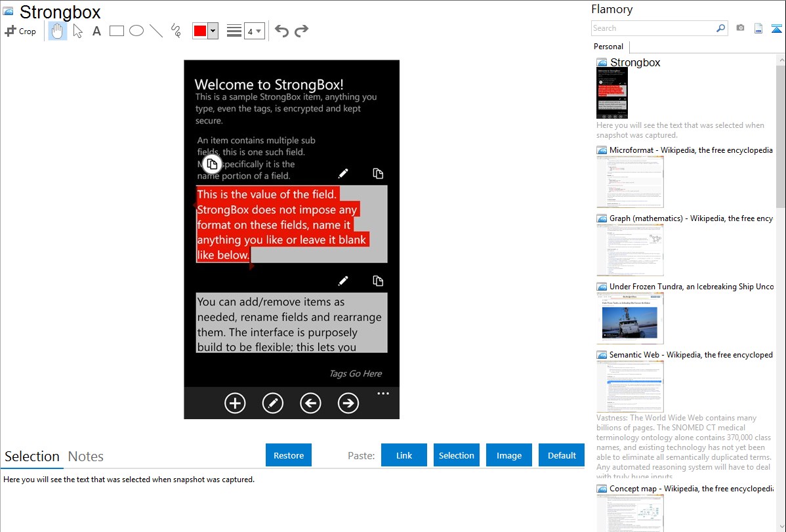Click the edit pencil above the 'You can add/remove' field

343,281
